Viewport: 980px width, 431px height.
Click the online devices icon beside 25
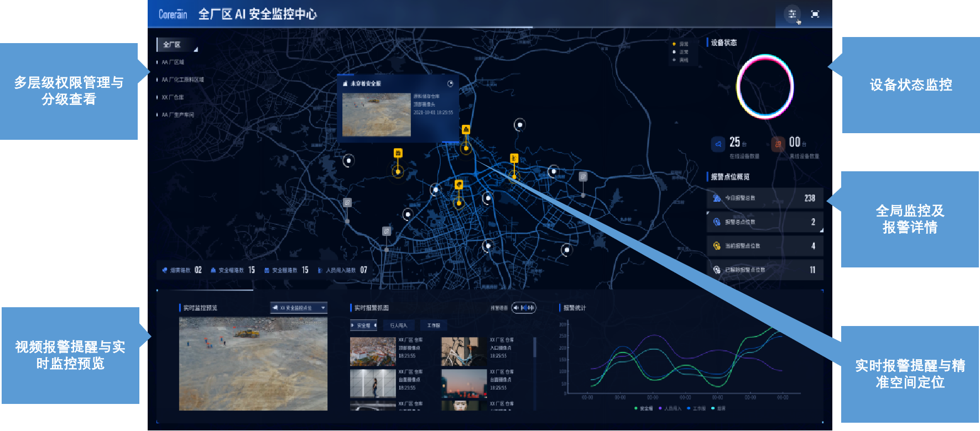(718, 144)
